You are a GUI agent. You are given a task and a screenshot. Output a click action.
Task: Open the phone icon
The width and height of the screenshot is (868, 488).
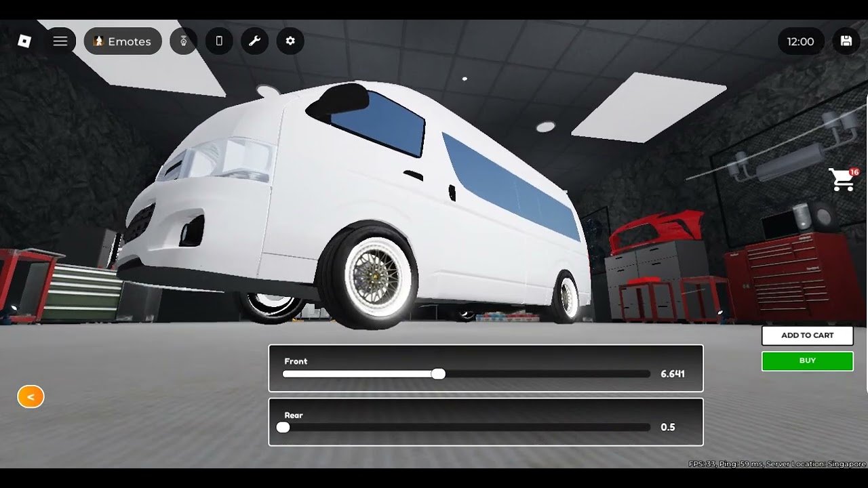219,41
